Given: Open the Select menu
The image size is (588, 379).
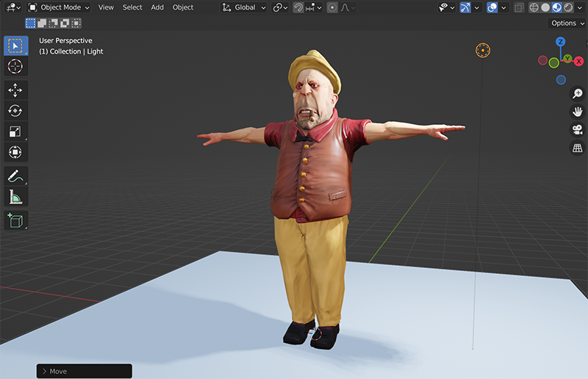Looking at the screenshot, I should pyautogui.click(x=132, y=7).
